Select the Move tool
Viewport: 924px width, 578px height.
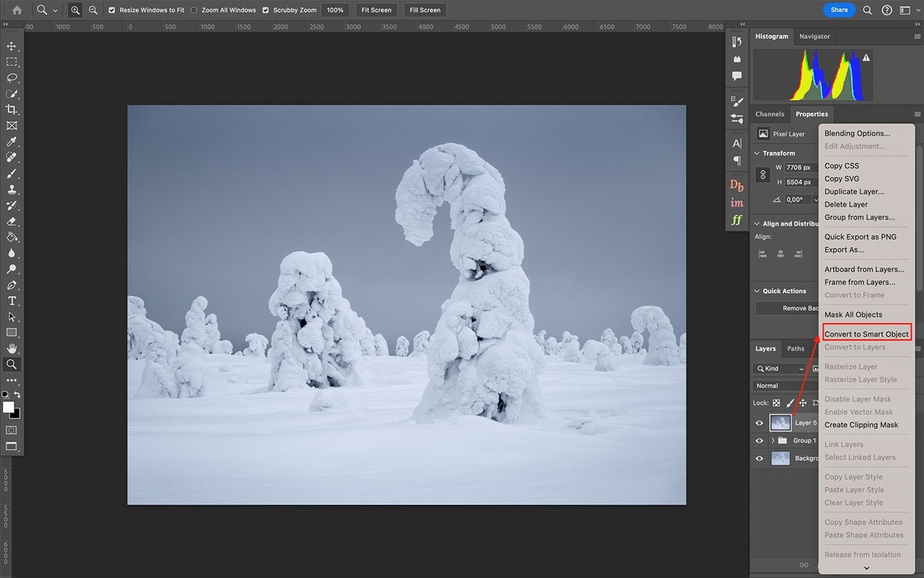[x=12, y=46]
